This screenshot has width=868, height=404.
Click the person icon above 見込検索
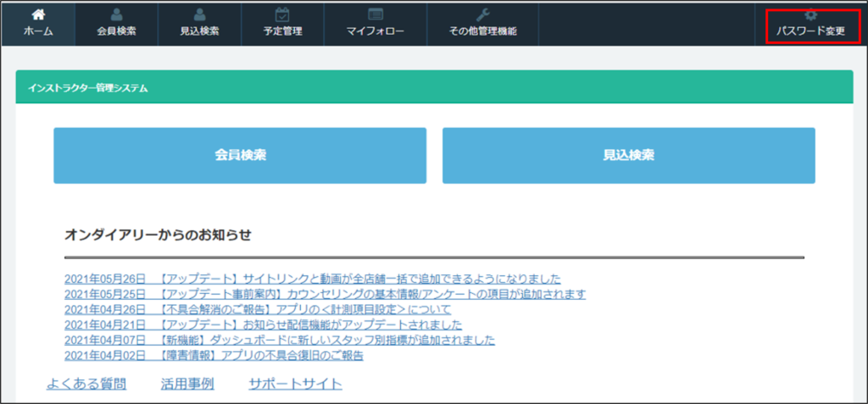point(199,14)
